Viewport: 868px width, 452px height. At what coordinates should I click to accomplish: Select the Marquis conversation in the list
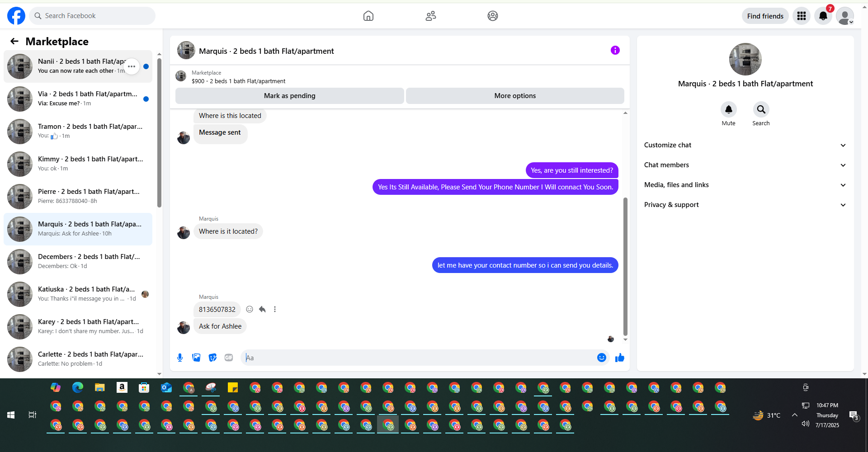(x=78, y=229)
